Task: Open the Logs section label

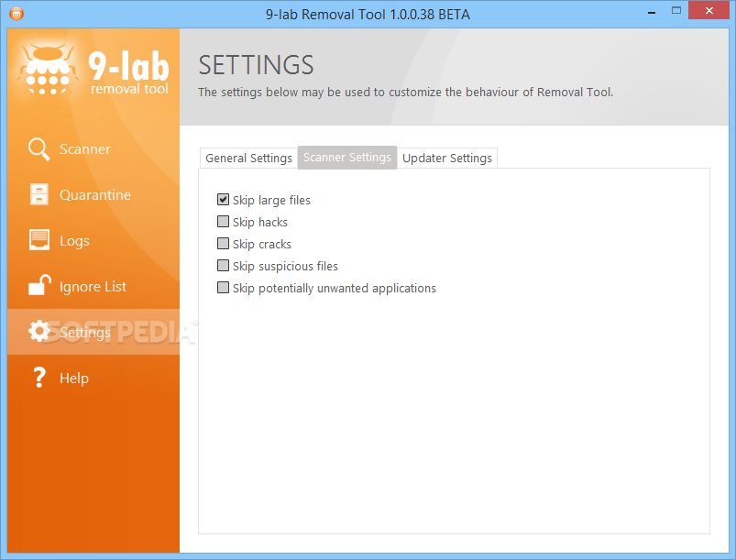Action: 74,241
